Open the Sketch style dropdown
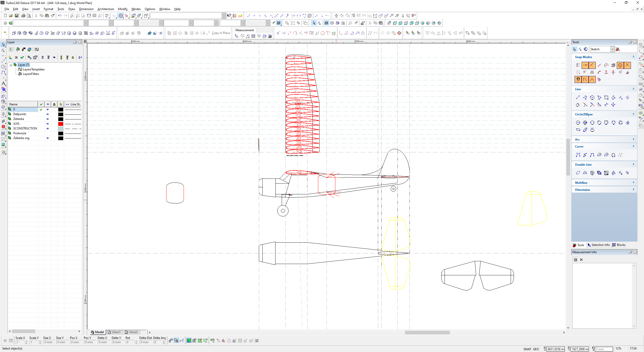Screen dimensions: 644x352 [613, 49]
